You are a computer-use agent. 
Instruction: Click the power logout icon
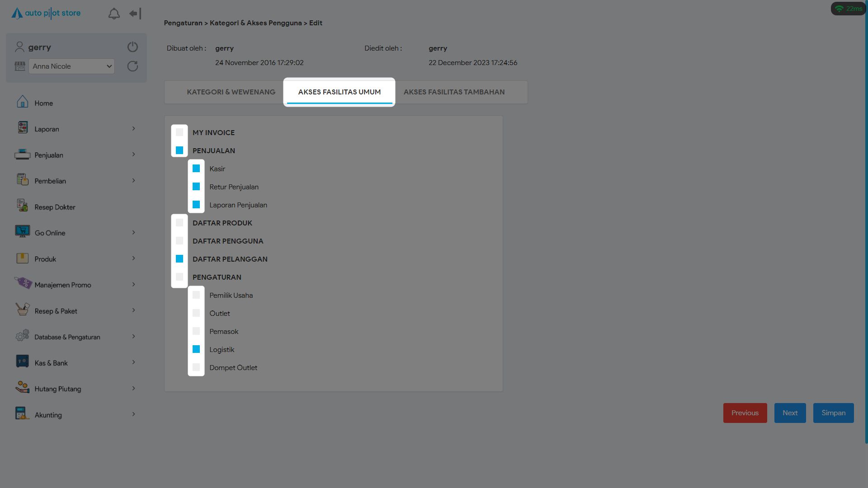coord(132,47)
